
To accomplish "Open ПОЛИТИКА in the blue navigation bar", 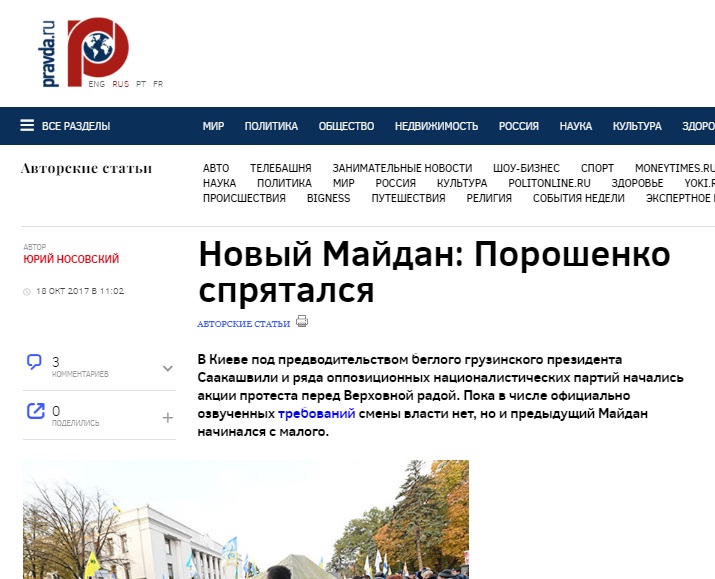I will pyautogui.click(x=271, y=126).
